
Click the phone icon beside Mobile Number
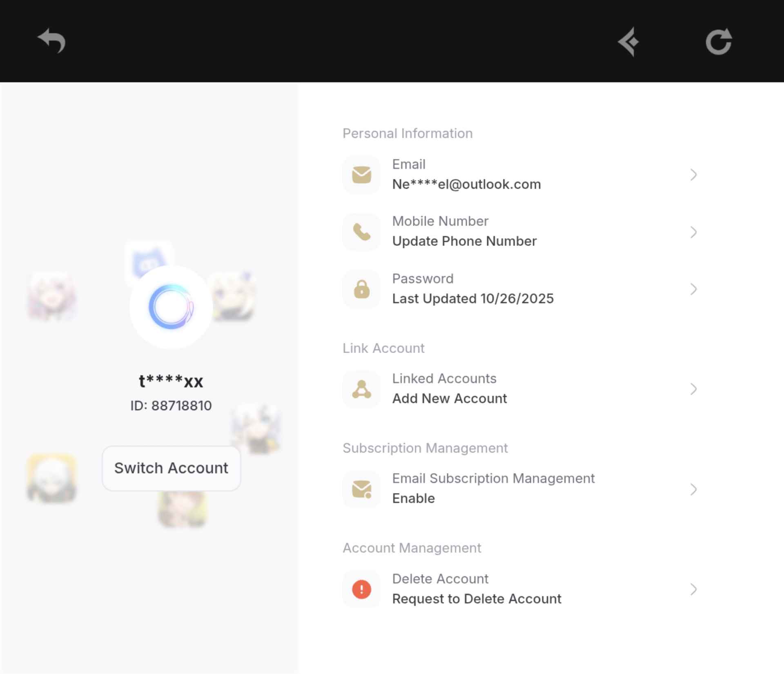coord(361,232)
